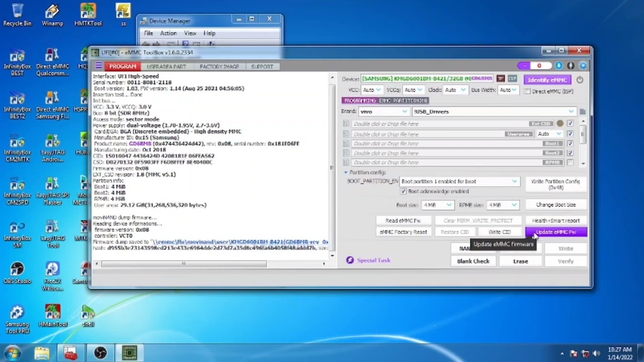Click the ISP icon beside Device field
Image resolution: width=644 pixels, height=362 pixels.
[x=512, y=79]
